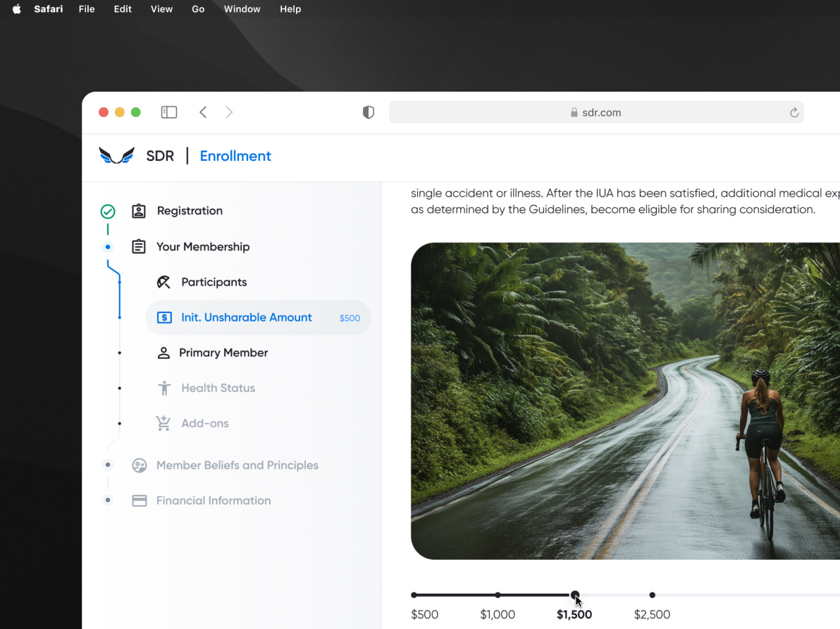Click the Add-ons cart icon
Screen dimensions: 840x629
[x=163, y=423]
